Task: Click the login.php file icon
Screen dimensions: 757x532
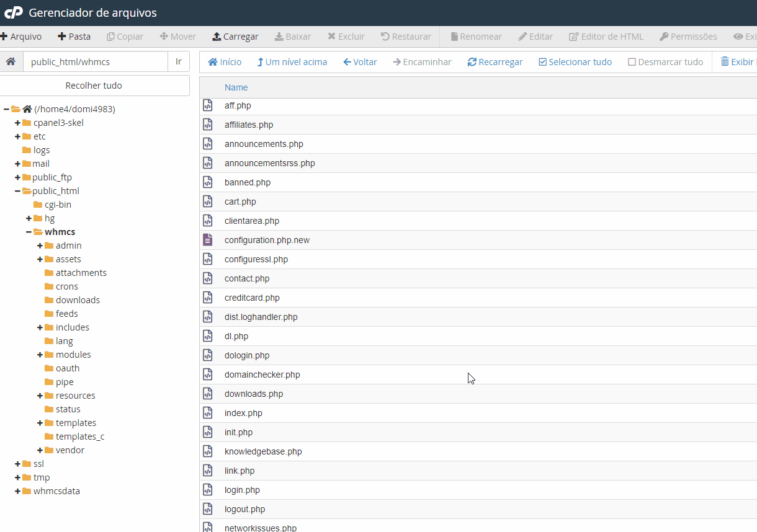Action: click(208, 490)
